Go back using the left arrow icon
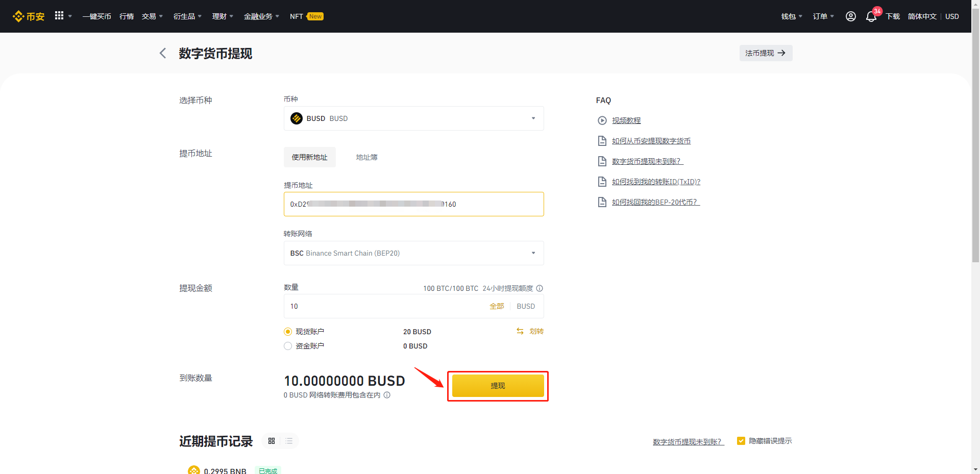This screenshot has width=980, height=474. click(x=163, y=53)
